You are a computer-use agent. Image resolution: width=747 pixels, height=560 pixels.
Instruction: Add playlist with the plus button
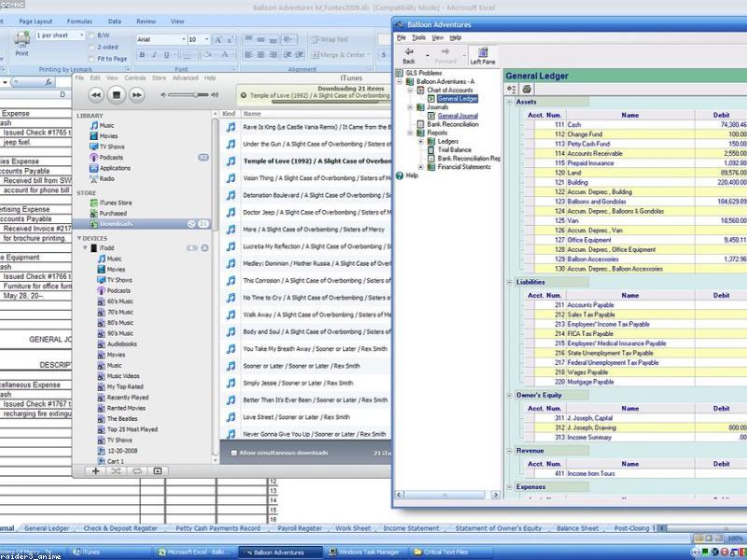(95, 471)
